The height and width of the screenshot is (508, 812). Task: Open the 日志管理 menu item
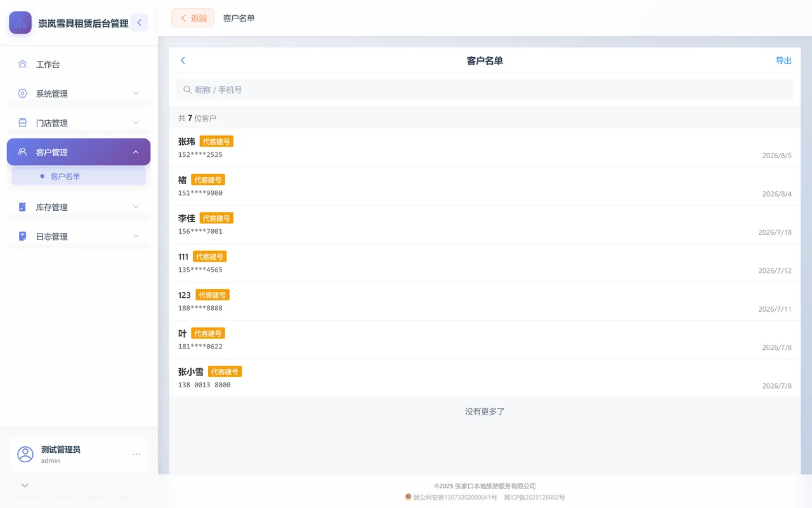click(x=79, y=236)
